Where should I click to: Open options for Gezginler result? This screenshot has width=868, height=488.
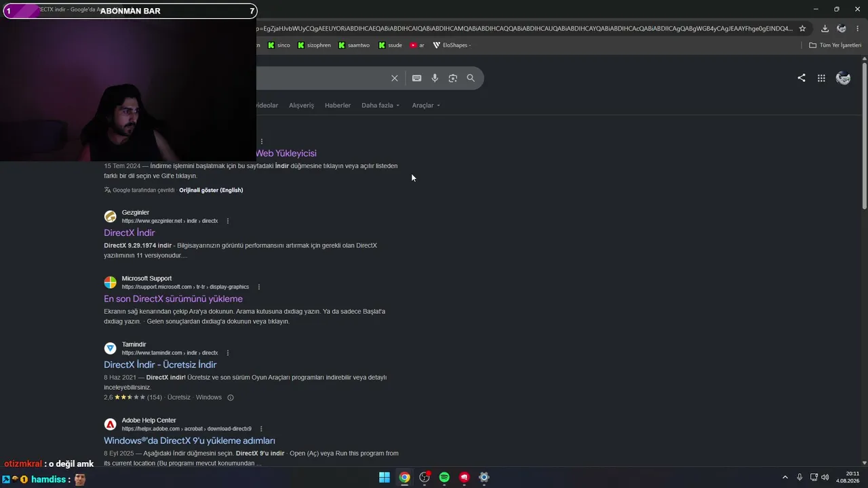click(x=228, y=221)
